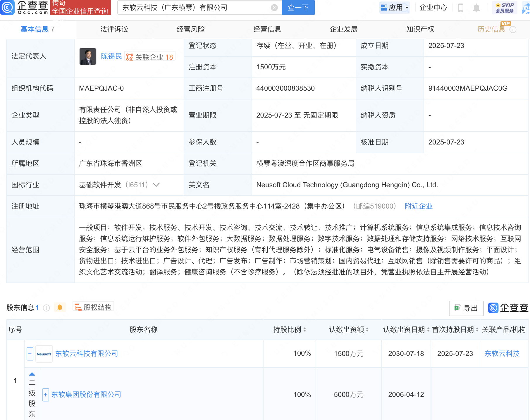Switch to 法律诉讼 tab
This screenshot has height=420, width=530.
pyautogui.click(x=114, y=29)
